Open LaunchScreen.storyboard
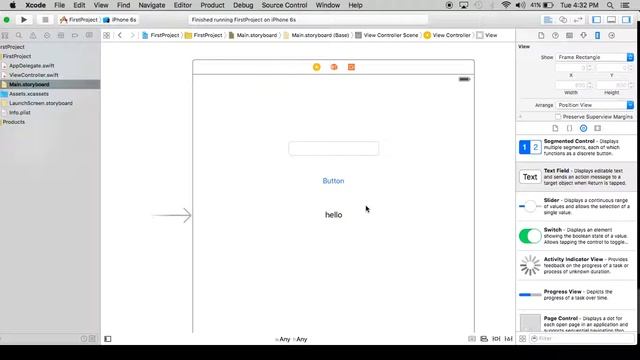This screenshot has height=360, width=640. point(41,103)
